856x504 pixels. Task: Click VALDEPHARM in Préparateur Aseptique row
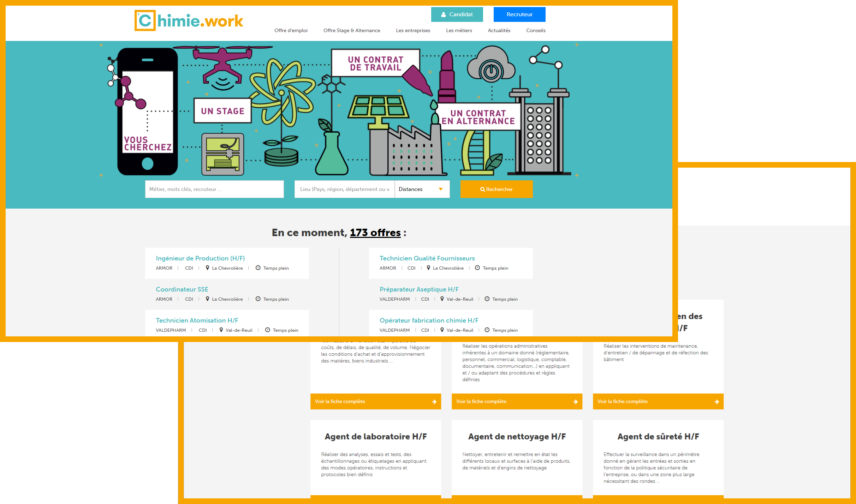[394, 299]
